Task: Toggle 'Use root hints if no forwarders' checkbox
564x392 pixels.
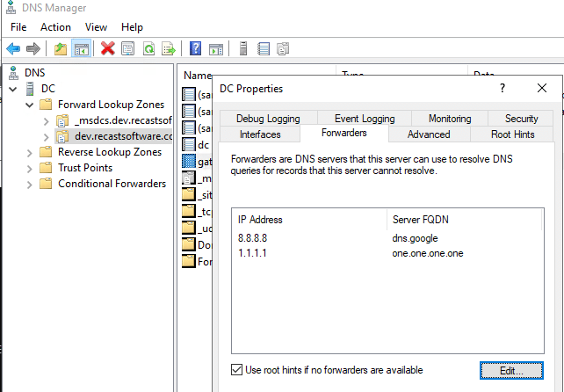Action: [237, 369]
